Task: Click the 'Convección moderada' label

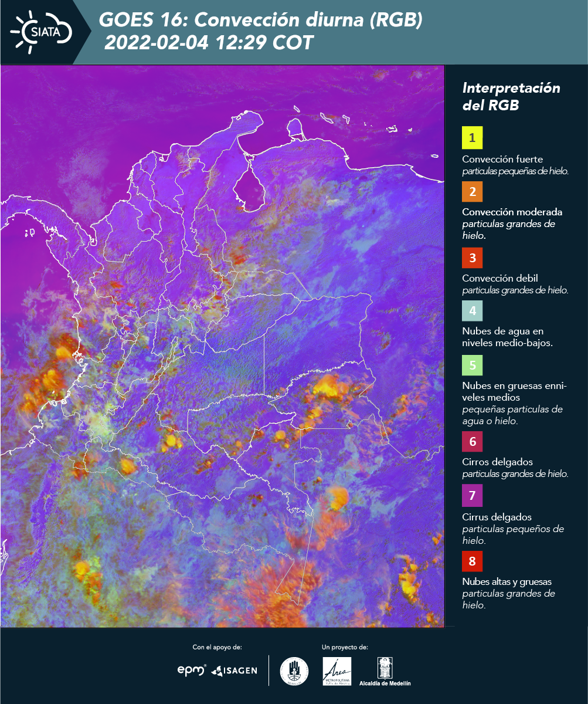Action: point(512,212)
